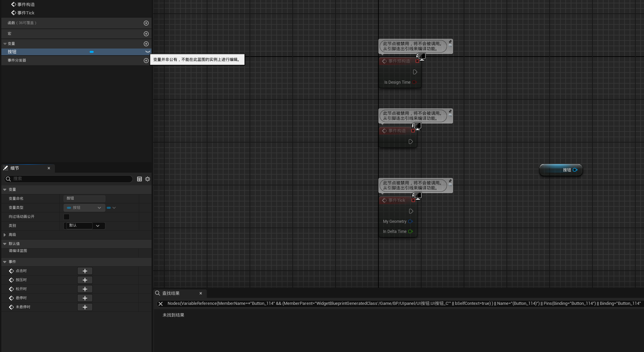Pin the disabled comment on 事件Tick node
This screenshot has height=352, width=644.
click(450, 181)
